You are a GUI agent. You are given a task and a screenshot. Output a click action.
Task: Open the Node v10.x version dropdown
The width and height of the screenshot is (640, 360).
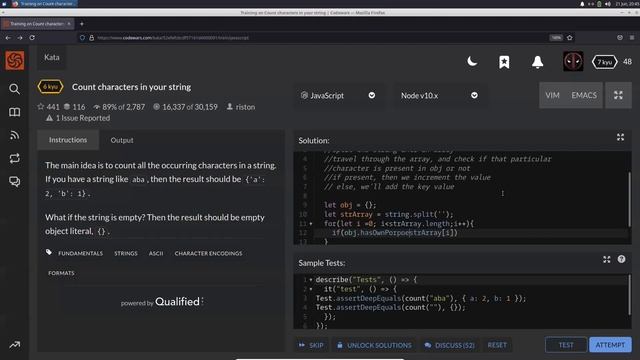tap(440, 96)
